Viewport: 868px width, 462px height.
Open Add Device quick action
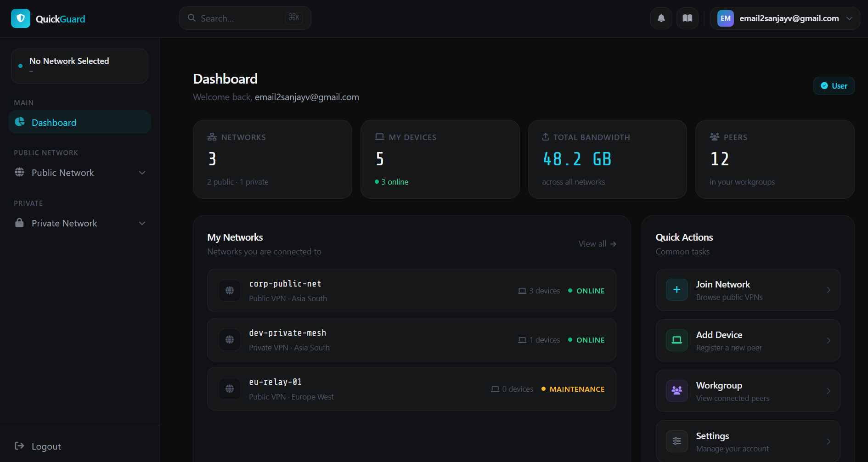pos(748,340)
